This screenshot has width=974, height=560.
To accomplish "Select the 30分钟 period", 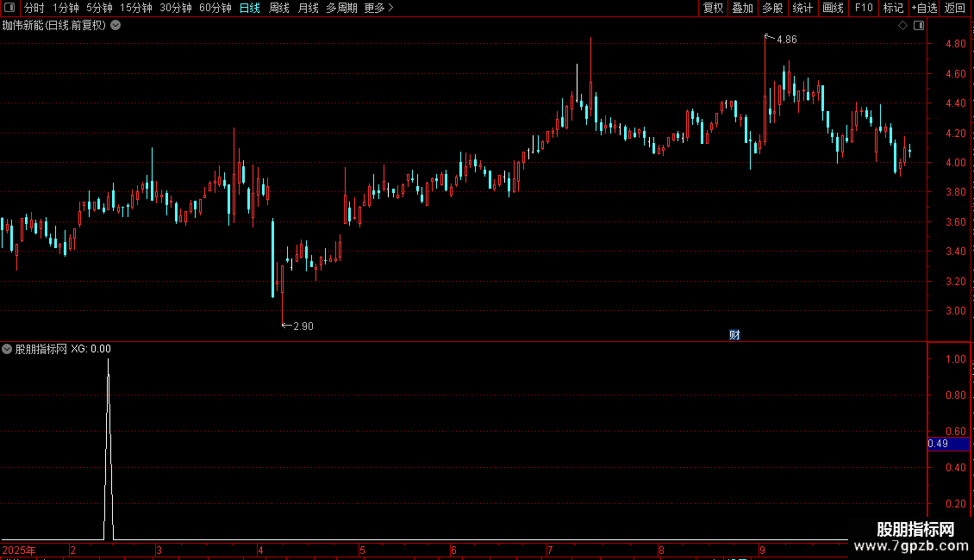I will pyautogui.click(x=176, y=8).
